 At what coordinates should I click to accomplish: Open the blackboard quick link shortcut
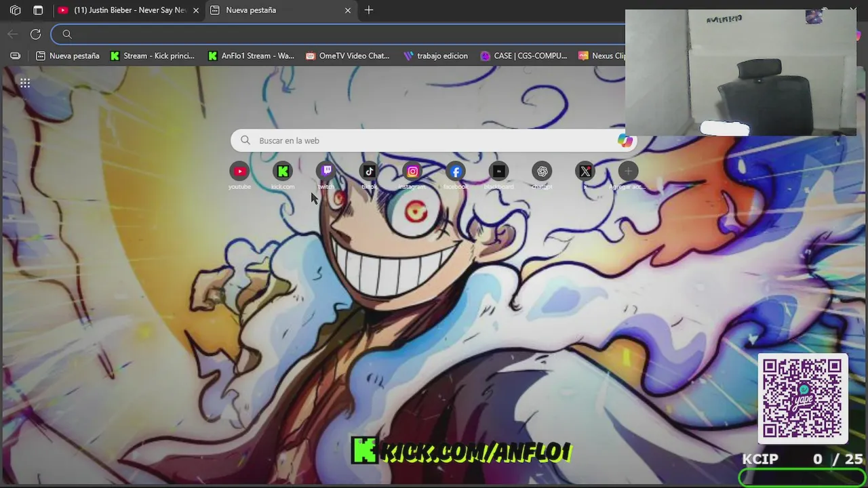click(499, 171)
